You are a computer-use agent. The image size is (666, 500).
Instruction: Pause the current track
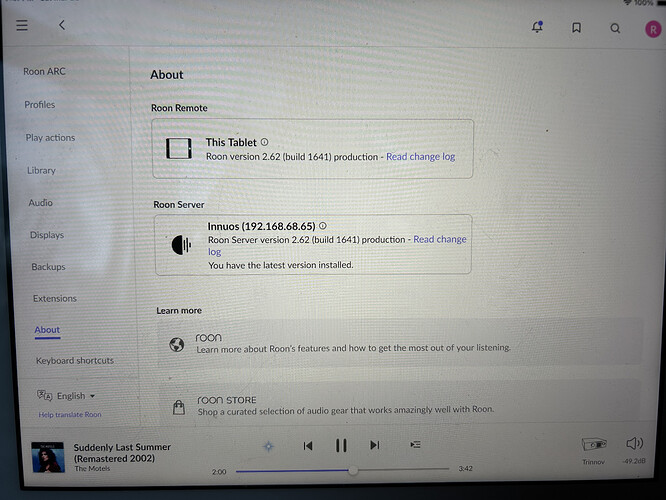pos(341,445)
